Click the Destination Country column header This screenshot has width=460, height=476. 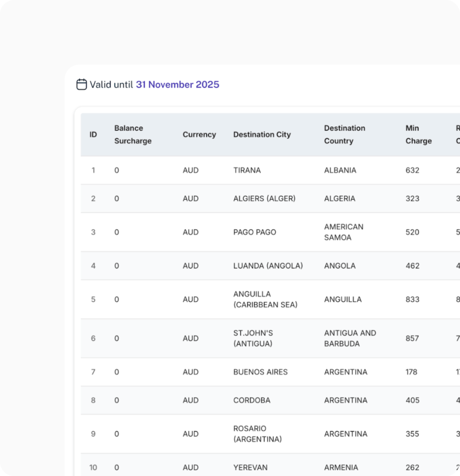[x=345, y=134]
